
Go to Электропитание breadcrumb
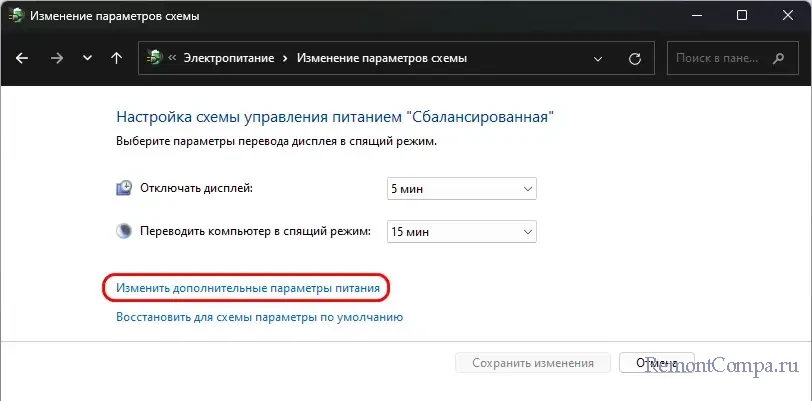click(230, 58)
